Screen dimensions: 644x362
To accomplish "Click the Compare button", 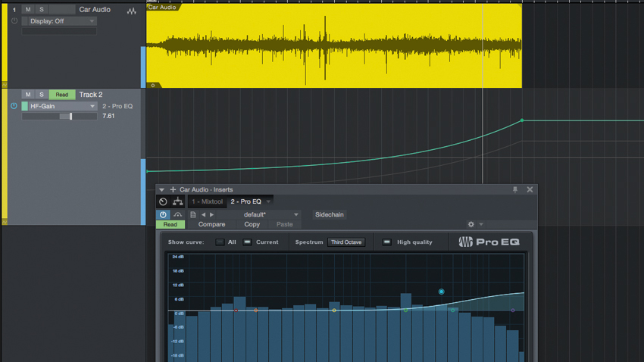I will (211, 224).
